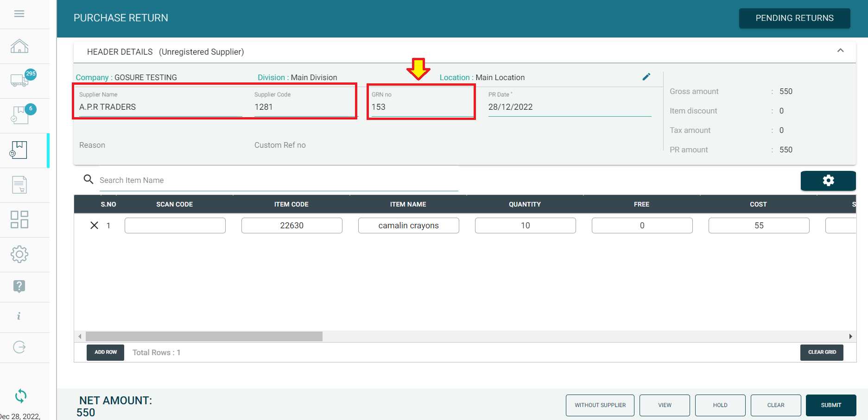Click the grid scrollbar right arrow
This screenshot has width=868, height=420.
[850, 337]
